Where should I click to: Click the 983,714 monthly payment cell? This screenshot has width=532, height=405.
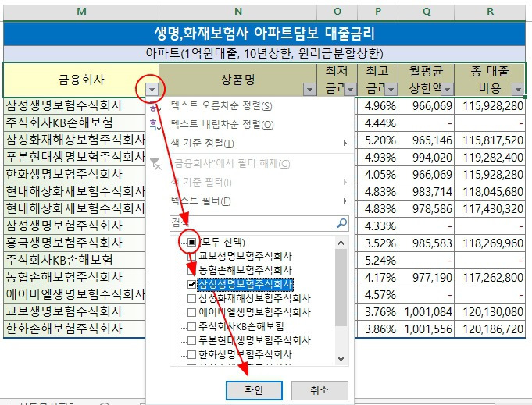click(x=426, y=191)
